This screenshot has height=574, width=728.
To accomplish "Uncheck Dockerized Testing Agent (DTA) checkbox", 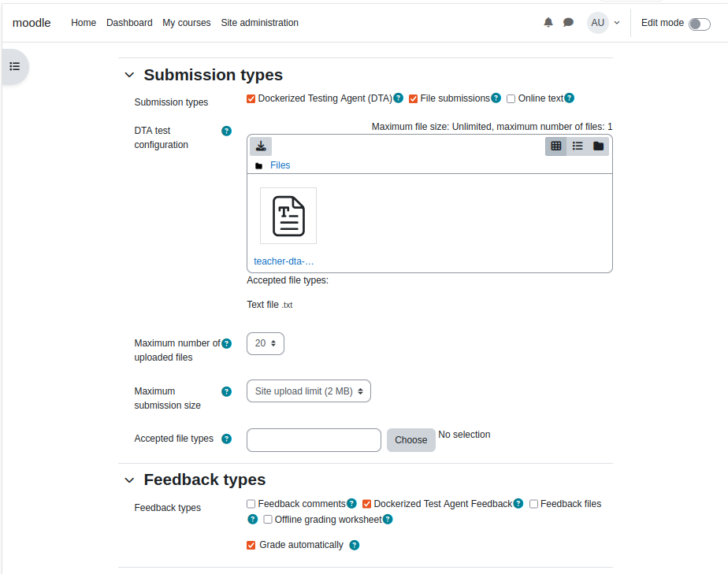I will [x=251, y=99].
